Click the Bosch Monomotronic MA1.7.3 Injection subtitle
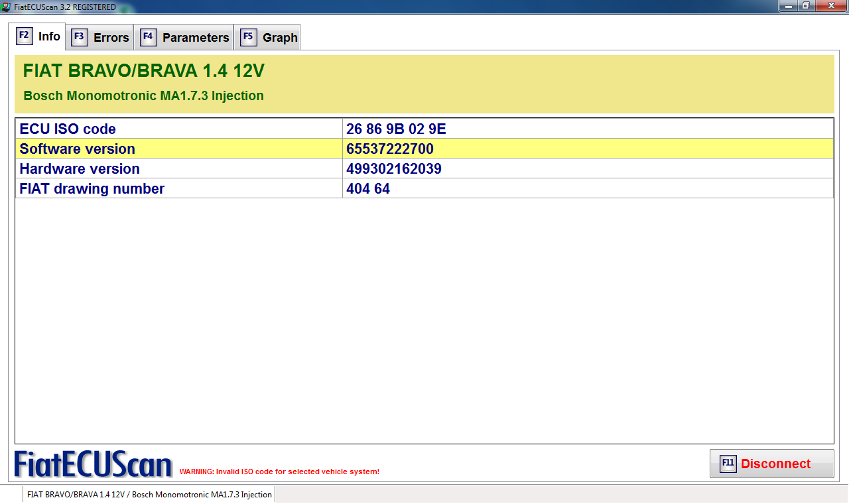The width and height of the screenshot is (849, 504). [x=143, y=95]
